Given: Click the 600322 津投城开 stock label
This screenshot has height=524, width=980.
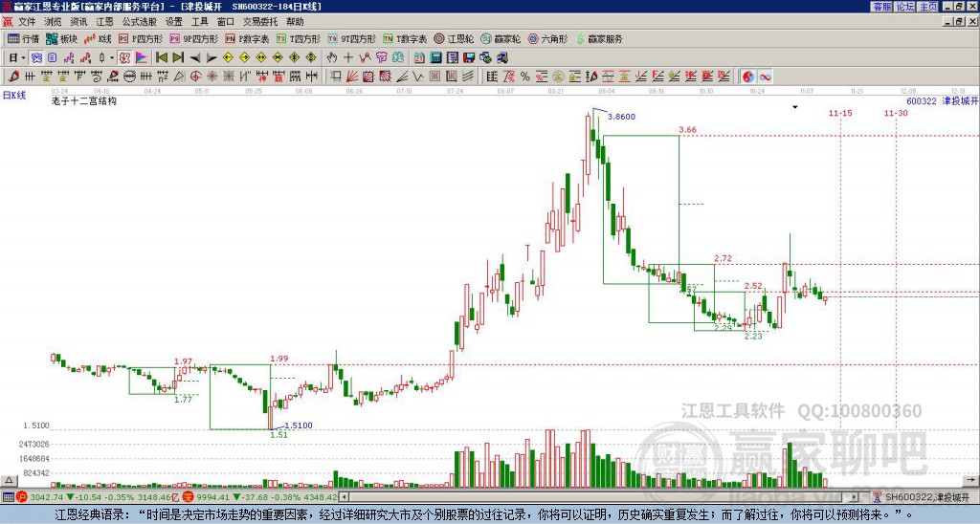Looking at the screenshot, I should coord(942,101).
